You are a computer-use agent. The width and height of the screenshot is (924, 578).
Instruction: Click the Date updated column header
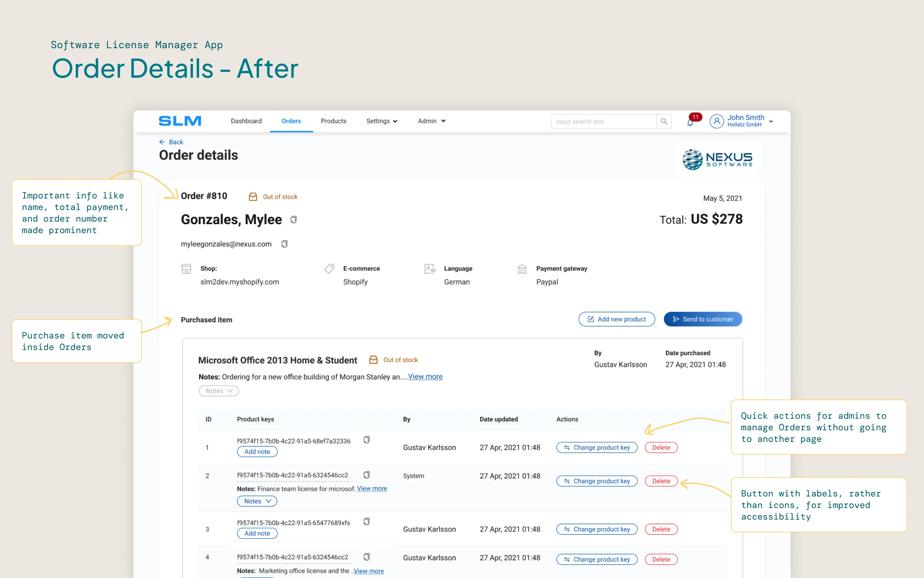499,419
